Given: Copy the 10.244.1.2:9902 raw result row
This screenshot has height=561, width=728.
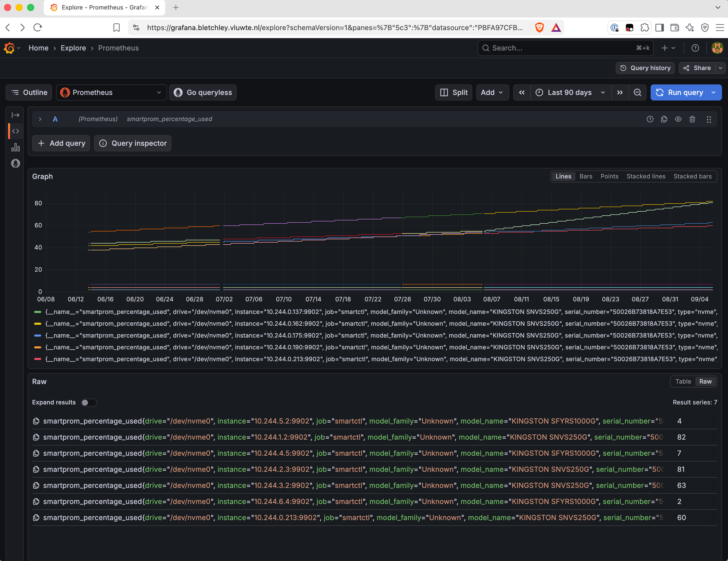Looking at the screenshot, I should [x=36, y=437].
